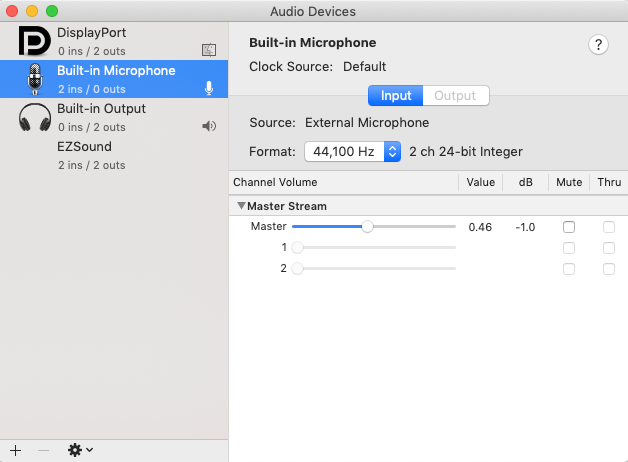Click the headphones icon for Built-in Output
Image resolution: width=628 pixels, height=462 pixels.
tap(34, 117)
